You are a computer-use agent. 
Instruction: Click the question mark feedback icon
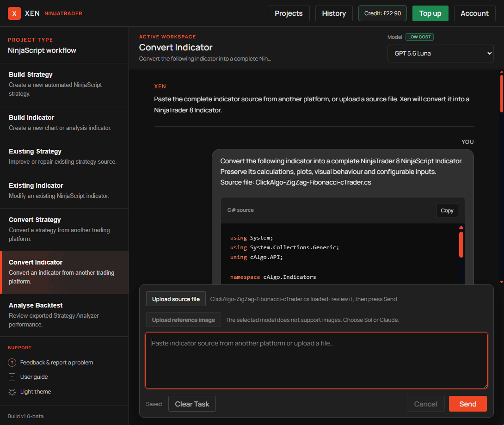pyautogui.click(x=12, y=363)
